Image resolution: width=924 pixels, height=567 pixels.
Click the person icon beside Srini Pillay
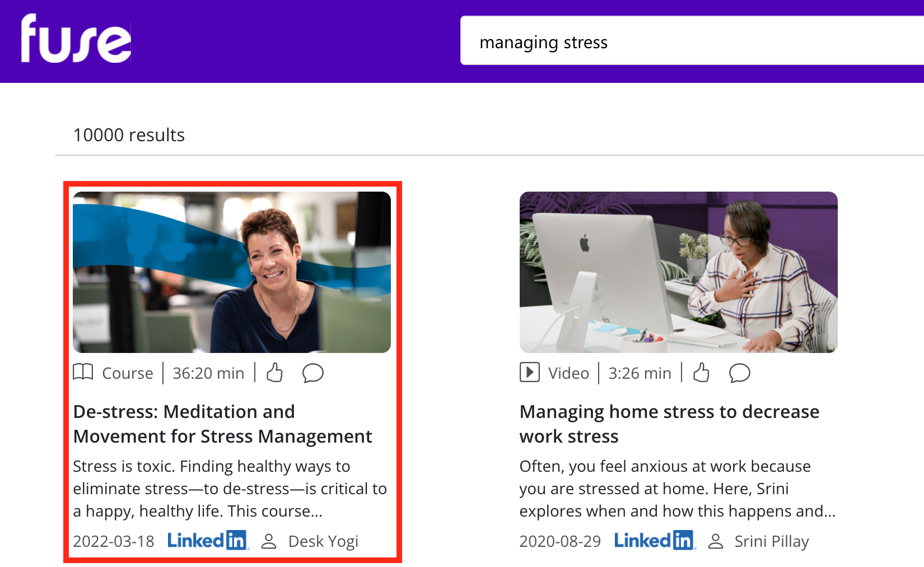[716, 541]
